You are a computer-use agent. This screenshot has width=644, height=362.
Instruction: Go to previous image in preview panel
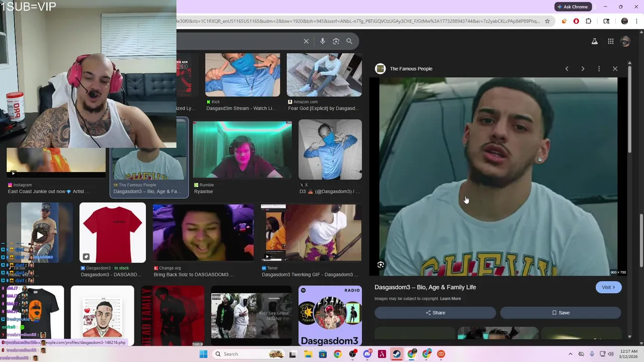pyautogui.click(x=567, y=68)
